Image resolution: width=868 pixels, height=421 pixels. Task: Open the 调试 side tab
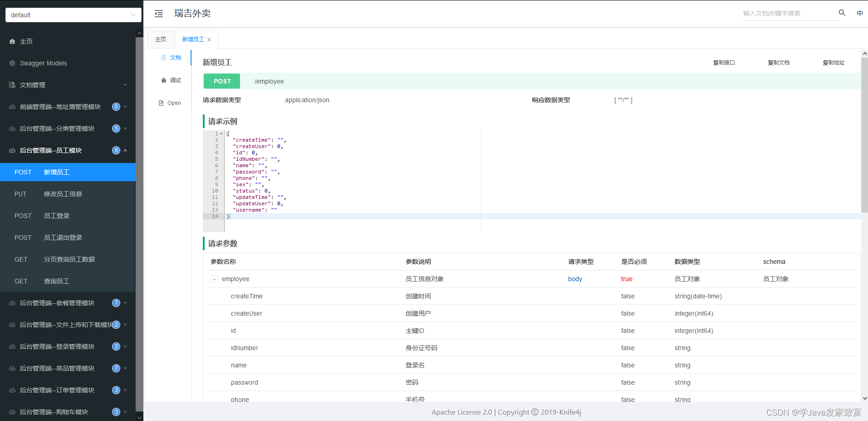(171, 80)
